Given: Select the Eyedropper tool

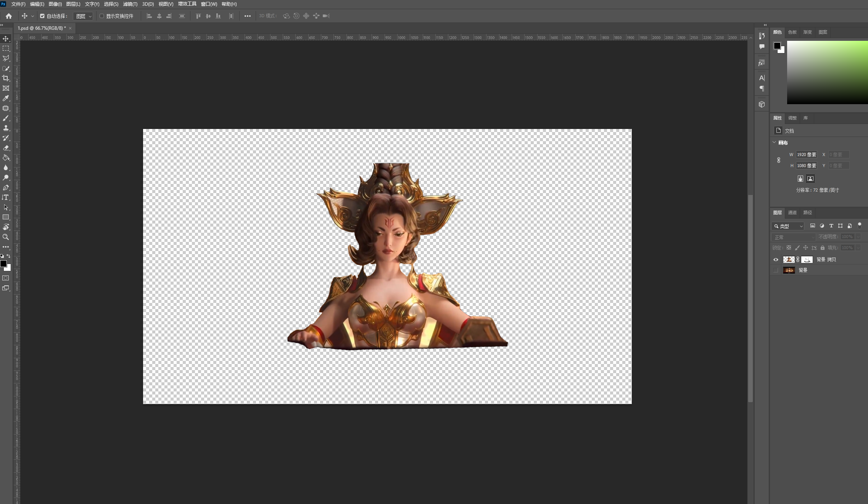Looking at the screenshot, I should click(x=6, y=98).
